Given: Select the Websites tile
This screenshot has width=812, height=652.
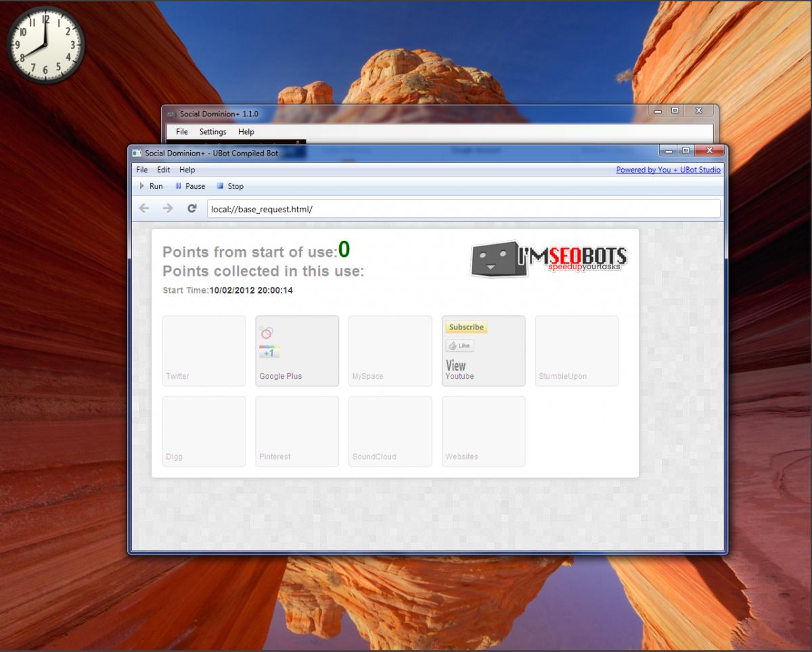Looking at the screenshot, I should (x=483, y=431).
